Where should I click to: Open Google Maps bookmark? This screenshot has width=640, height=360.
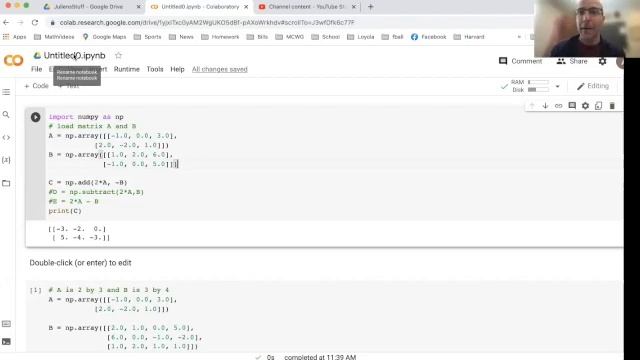[x=104, y=37]
